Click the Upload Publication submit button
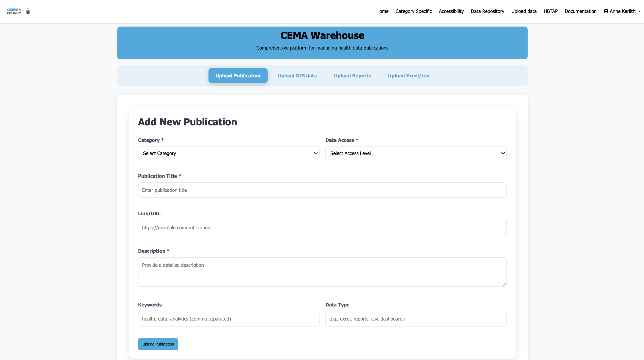The width and height of the screenshot is (644, 360). 158,344
